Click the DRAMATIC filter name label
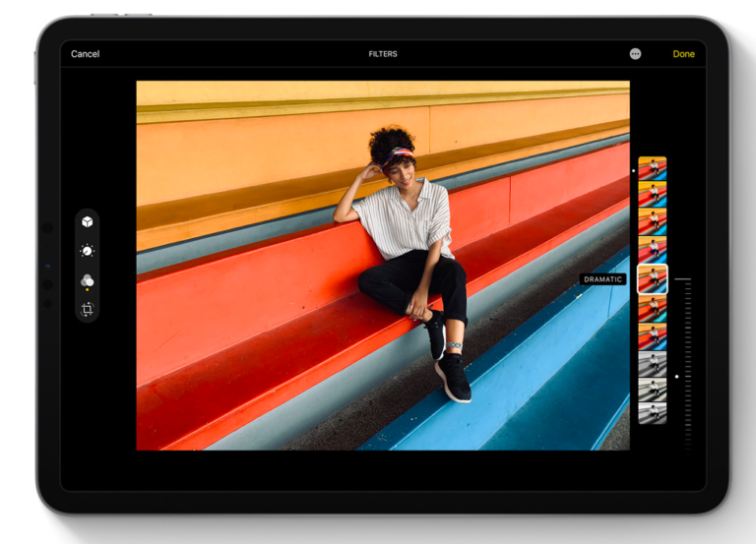This screenshot has width=756, height=544. [602, 279]
